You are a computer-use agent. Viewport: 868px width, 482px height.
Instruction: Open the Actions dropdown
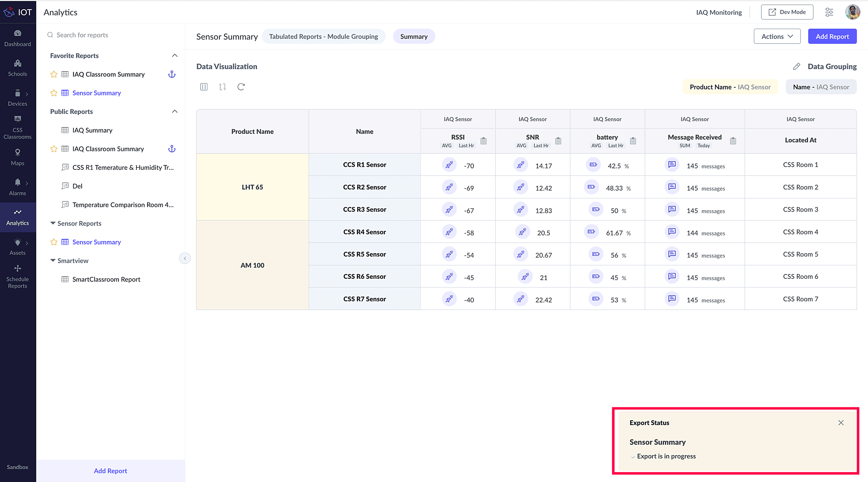(x=777, y=36)
